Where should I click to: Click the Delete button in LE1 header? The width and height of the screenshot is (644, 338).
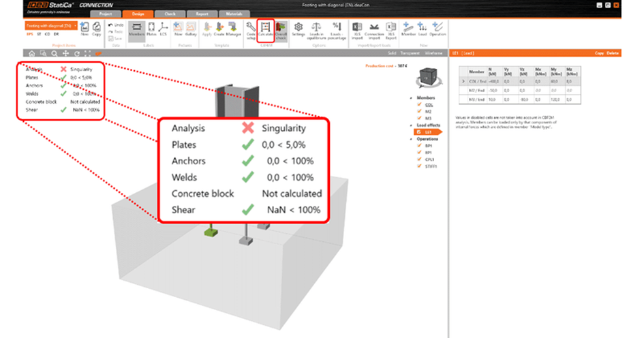(613, 53)
